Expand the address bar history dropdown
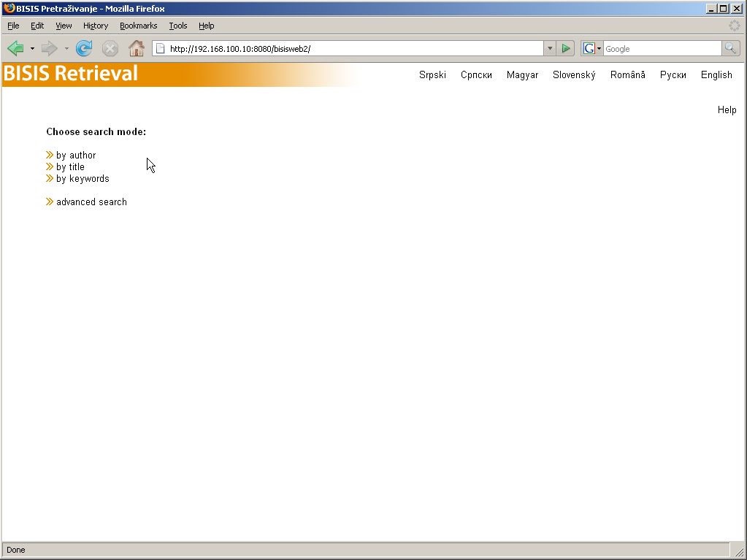 (x=550, y=49)
